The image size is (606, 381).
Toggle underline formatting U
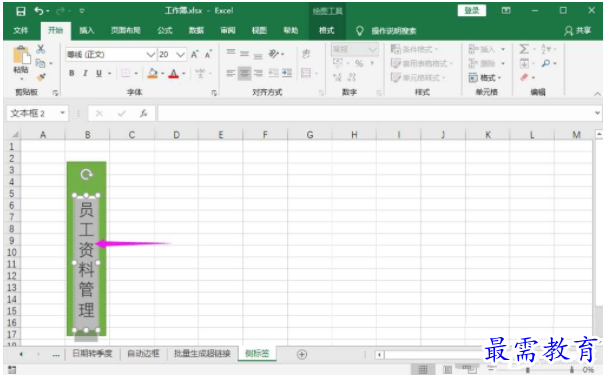pyautogui.click(x=99, y=73)
